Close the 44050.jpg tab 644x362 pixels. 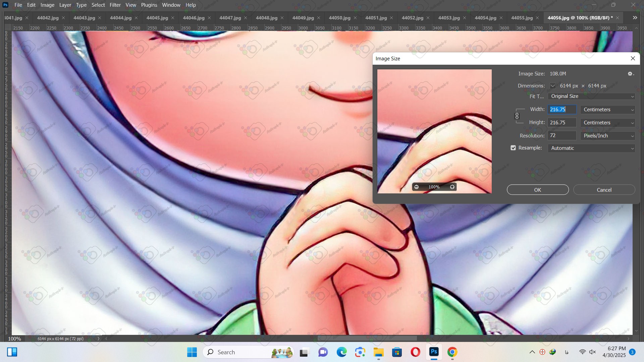pyautogui.click(x=355, y=18)
